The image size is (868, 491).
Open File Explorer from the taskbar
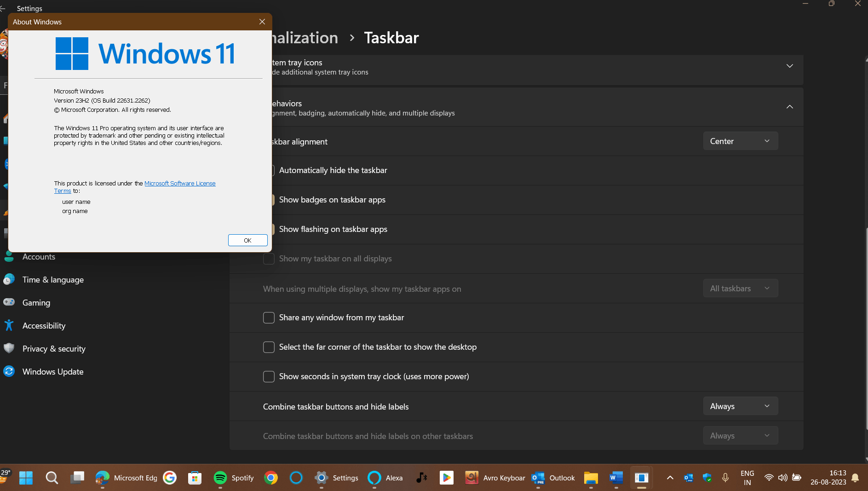pyautogui.click(x=591, y=478)
